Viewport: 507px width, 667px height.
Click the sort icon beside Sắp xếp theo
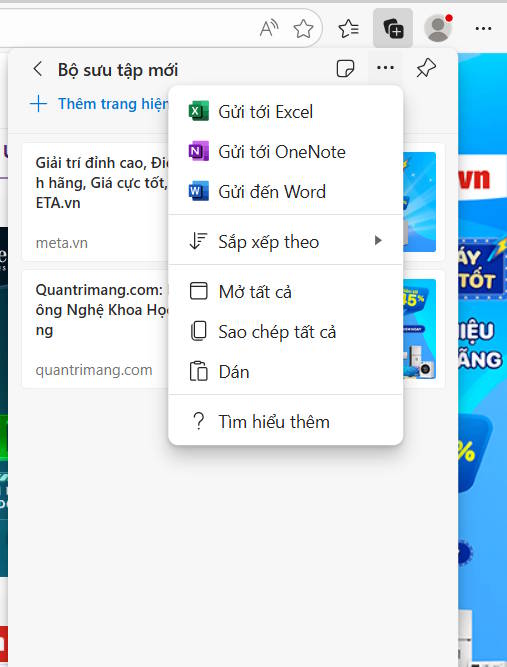[x=198, y=241]
